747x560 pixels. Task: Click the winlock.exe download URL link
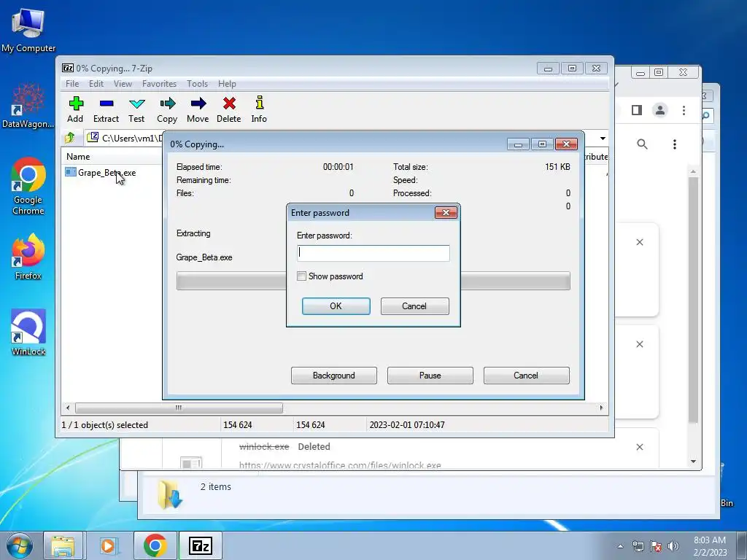coord(340,465)
